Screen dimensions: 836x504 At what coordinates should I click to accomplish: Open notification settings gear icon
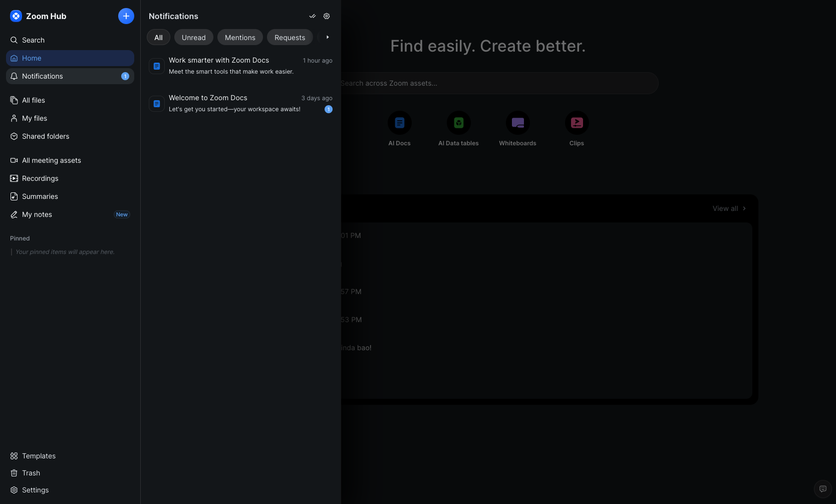pos(327,16)
